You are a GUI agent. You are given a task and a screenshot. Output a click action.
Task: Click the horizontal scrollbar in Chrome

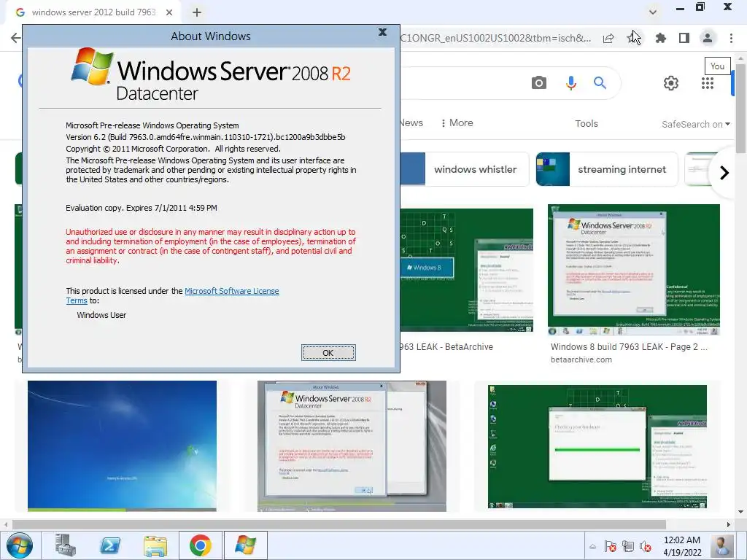pos(339,524)
